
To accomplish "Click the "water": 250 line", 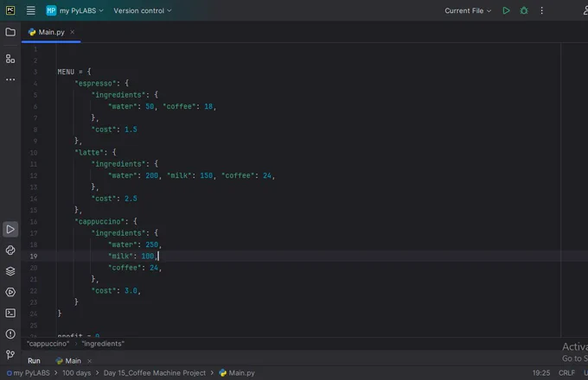I will pyautogui.click(x=135, y=245).
